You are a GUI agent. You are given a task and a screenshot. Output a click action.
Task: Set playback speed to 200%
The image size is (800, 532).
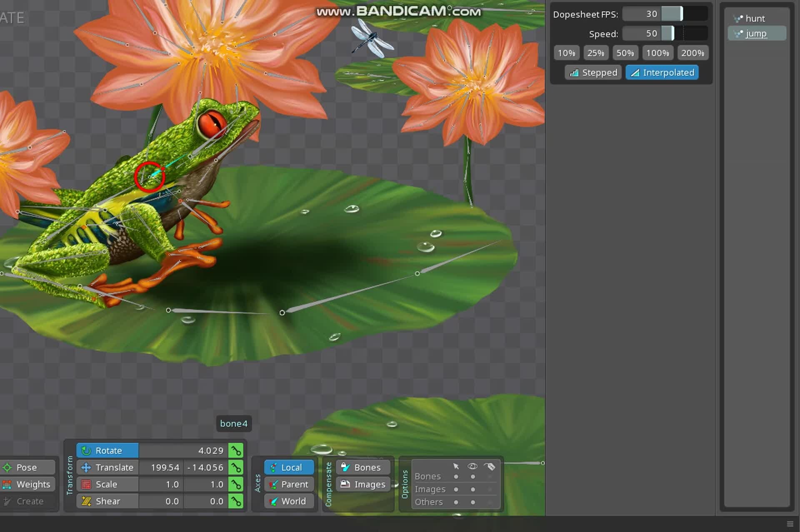click(693, 53)
